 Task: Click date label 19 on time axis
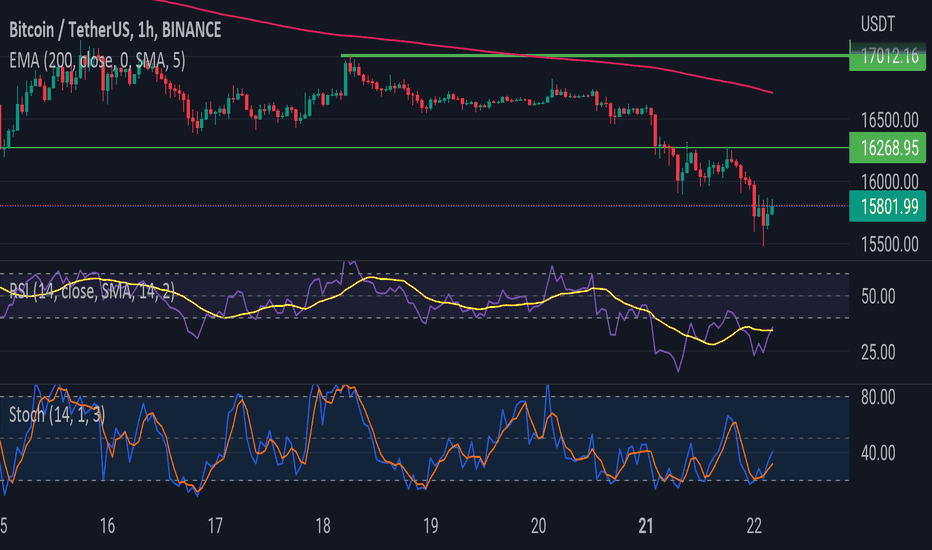point(430,526)
